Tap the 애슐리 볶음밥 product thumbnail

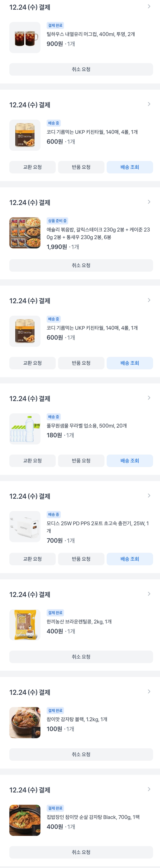coord(25,233)
